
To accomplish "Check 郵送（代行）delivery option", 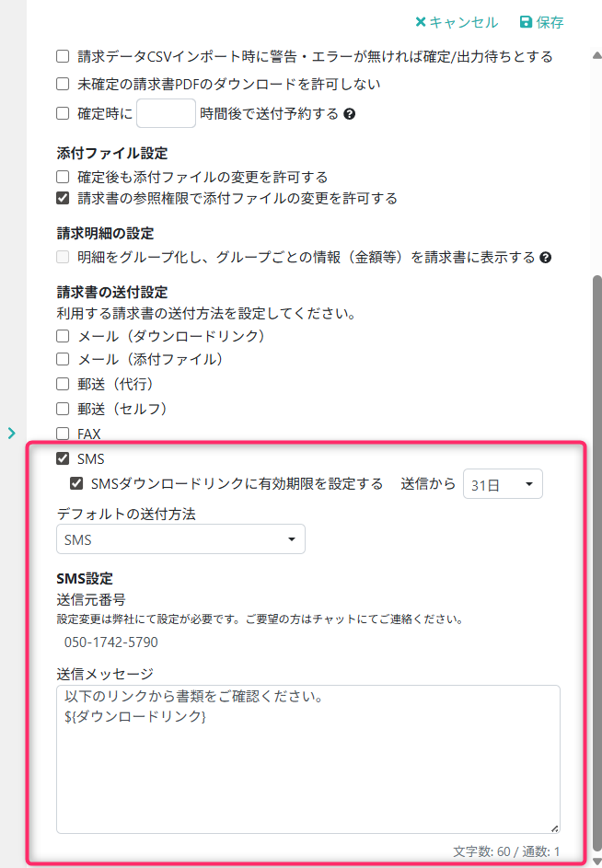I will tap(63, 384).
